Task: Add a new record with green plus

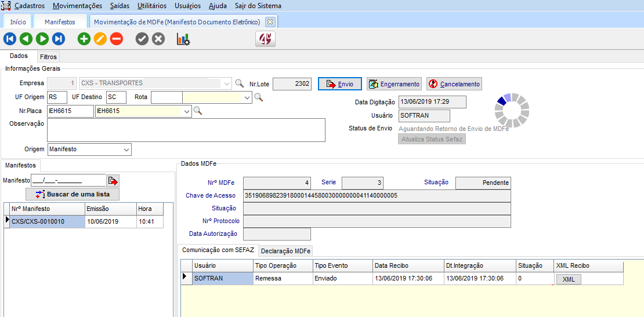Action: [x=84, y=39]
